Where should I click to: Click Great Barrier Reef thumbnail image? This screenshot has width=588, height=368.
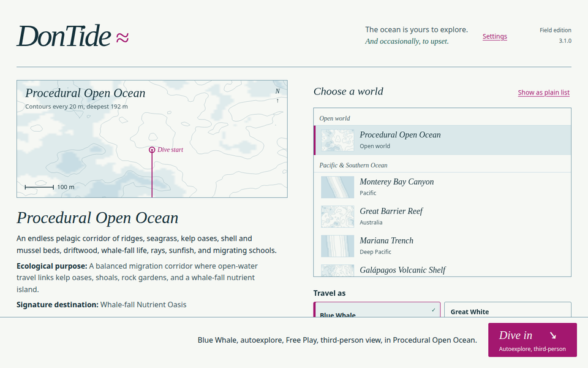tap(337, 217)
